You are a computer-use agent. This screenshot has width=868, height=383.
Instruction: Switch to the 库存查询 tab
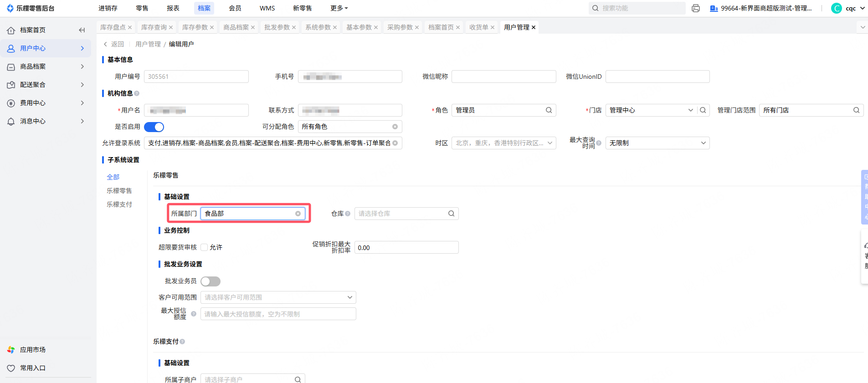154,27
